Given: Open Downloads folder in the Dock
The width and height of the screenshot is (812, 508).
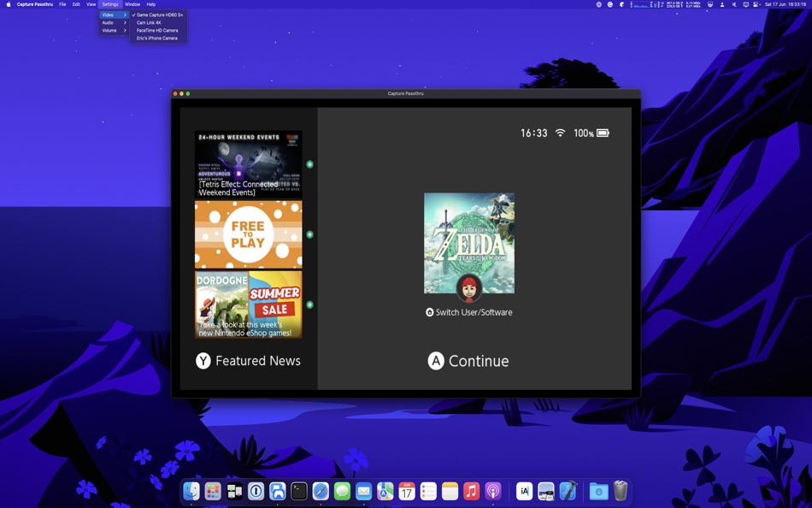Looking at the screenshot, I should point(598,490).
